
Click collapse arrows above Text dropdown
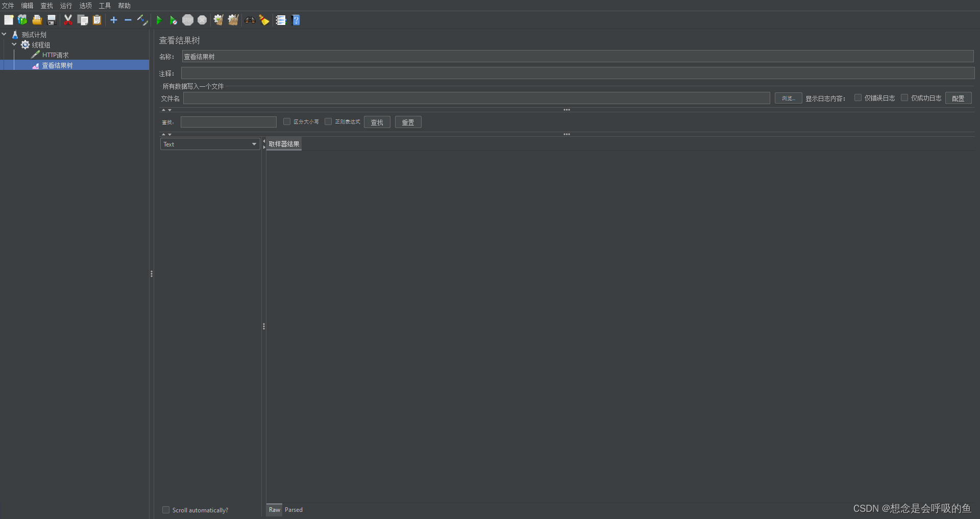[x=167, y=134]
